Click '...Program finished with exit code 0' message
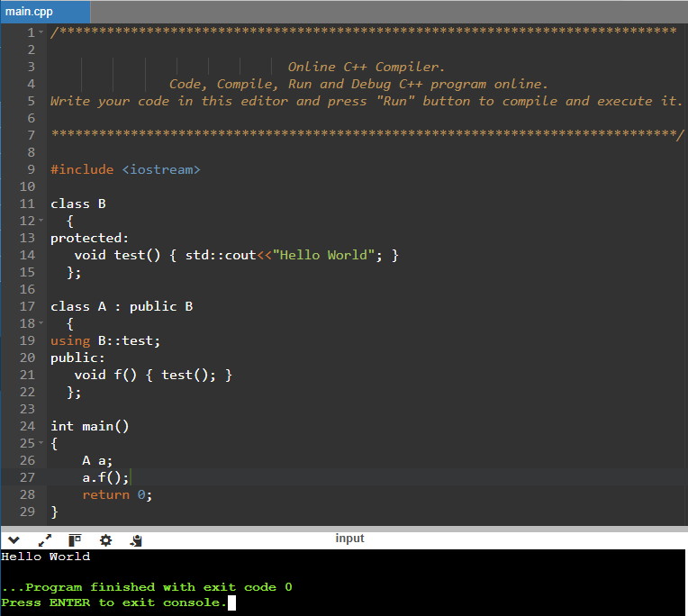688x616 pixels. pyautogui.click(x=147, y=587)
